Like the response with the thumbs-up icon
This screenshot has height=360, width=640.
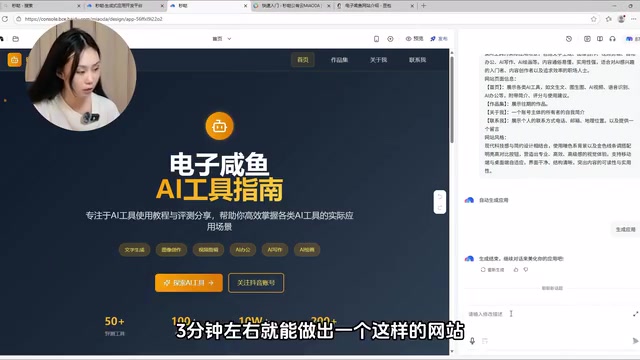tap(516, 270)
